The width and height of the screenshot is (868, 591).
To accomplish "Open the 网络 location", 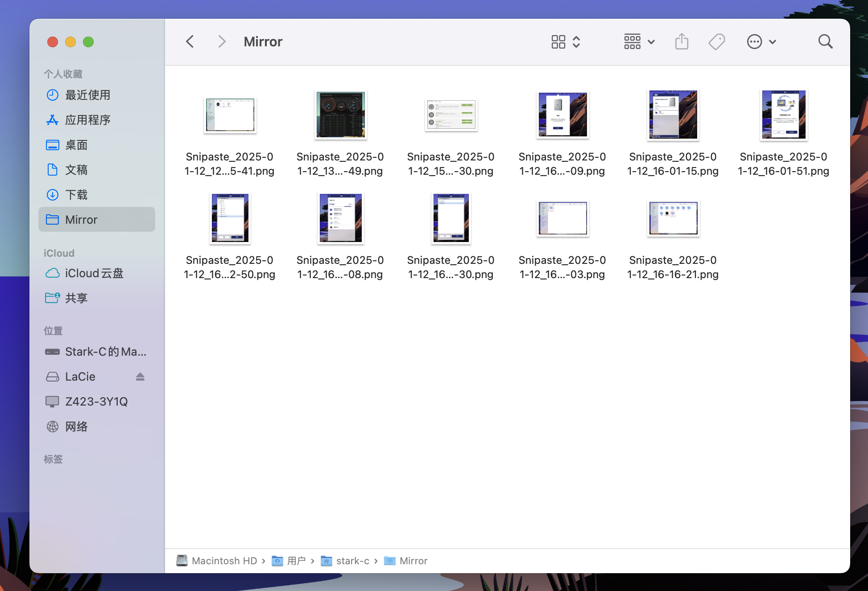I will 76,427.
